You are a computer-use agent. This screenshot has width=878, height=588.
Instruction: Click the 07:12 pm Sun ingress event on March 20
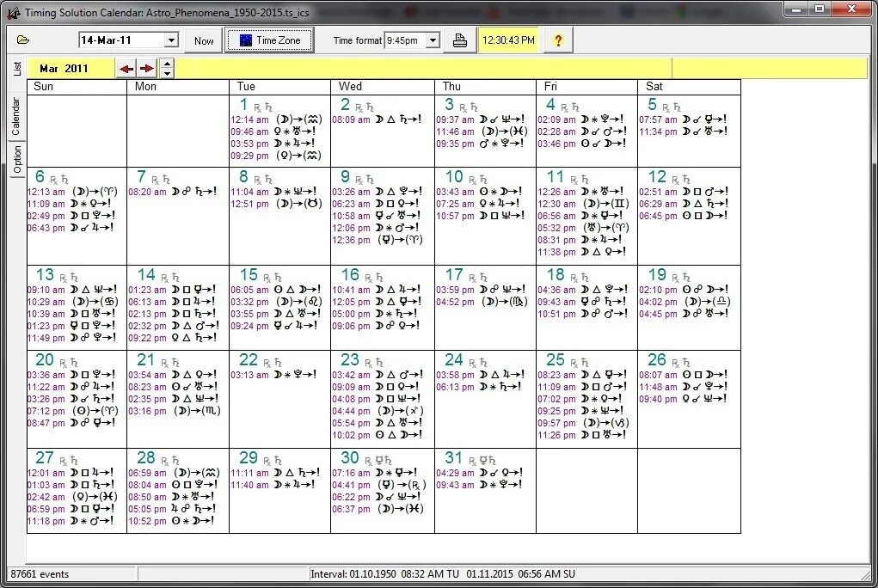[x=73, y=411]
